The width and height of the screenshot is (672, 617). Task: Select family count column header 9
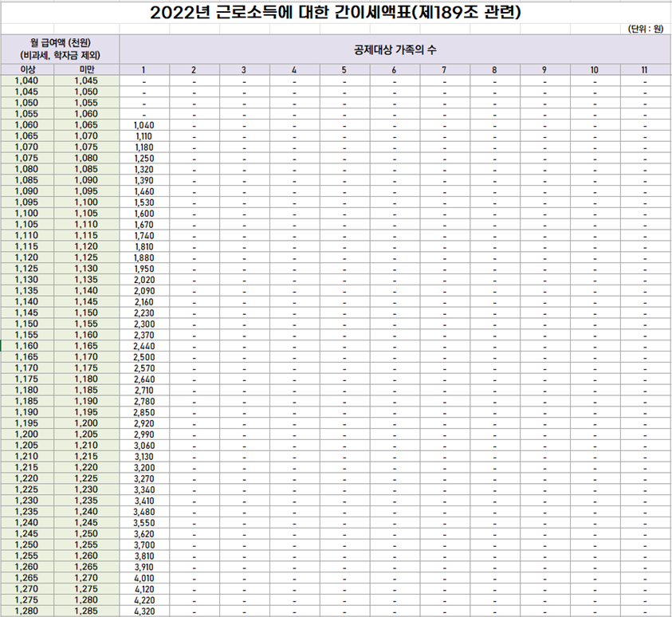545,70
